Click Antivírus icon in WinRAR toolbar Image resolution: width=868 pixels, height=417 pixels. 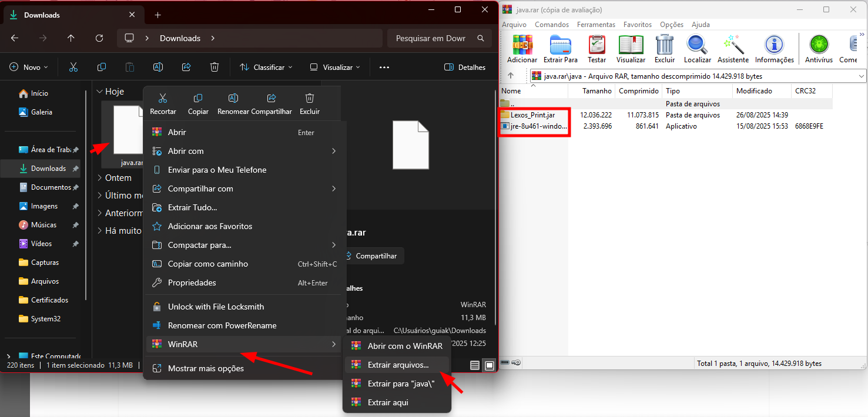[x=819, y=49]
